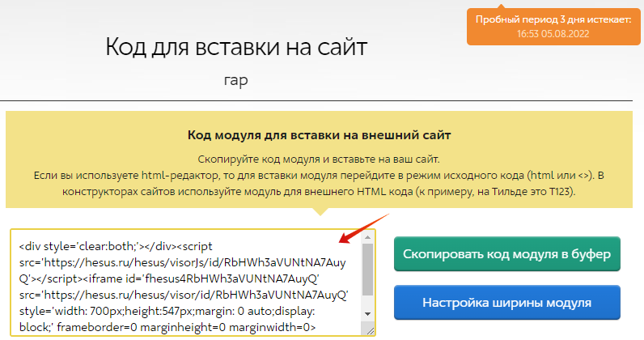Click the line 'Скопируйте код модуля и вставьте'
The width and height of the screenshot is (644, 340).
319,159
